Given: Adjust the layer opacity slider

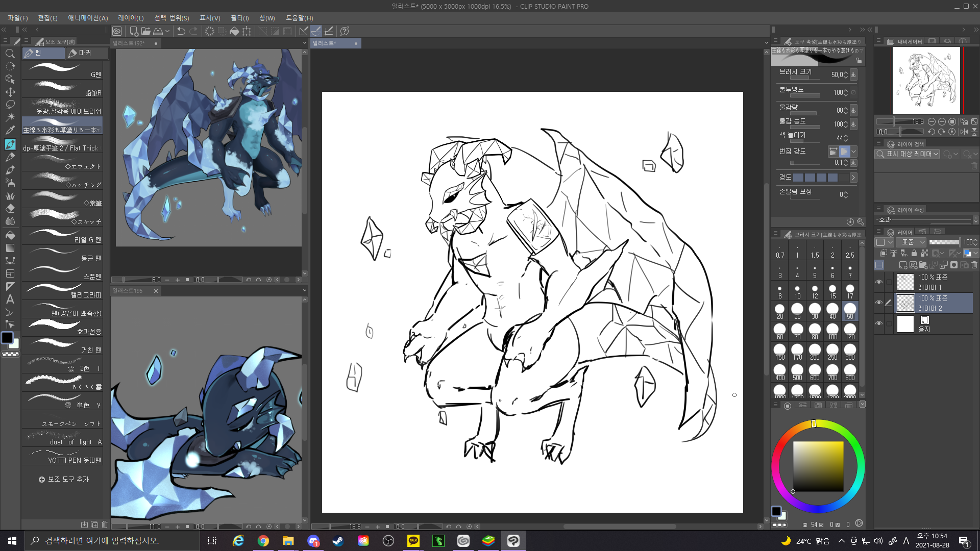Looking at the screenshot, I should click(x=944, y=242).
